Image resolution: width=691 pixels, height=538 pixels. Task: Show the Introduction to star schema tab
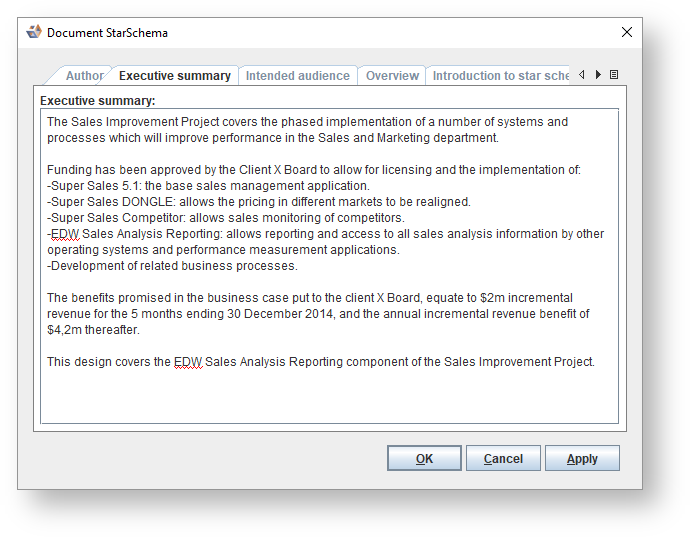coord(500,76)
